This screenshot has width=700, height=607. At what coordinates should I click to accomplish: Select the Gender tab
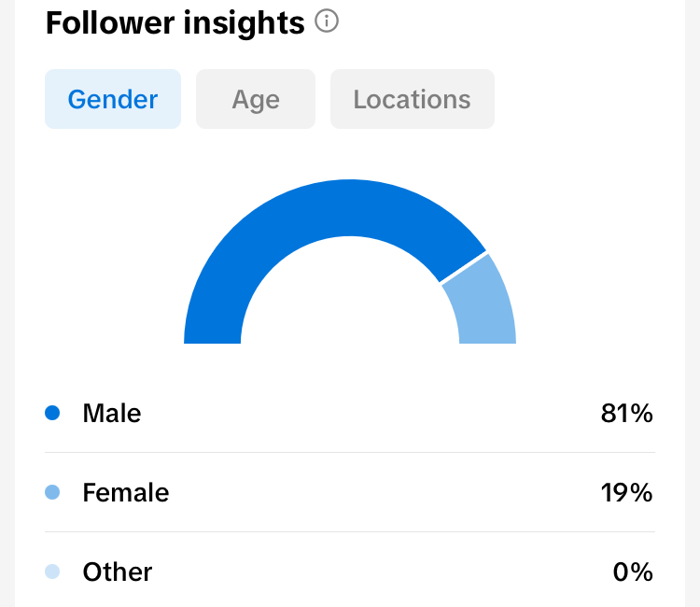[x=113, y=99]
